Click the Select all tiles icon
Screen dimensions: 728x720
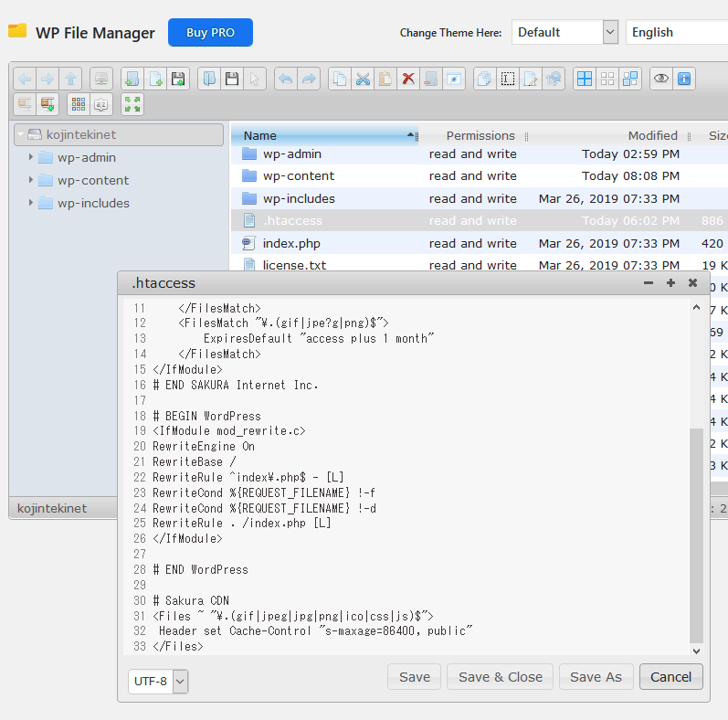pos(585,79)
